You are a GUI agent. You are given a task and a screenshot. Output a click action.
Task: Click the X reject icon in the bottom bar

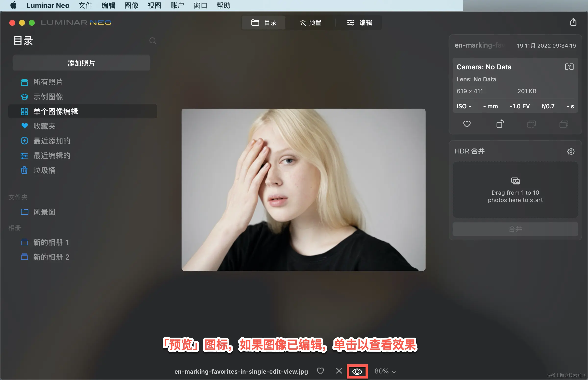click(x=339, y=371)
